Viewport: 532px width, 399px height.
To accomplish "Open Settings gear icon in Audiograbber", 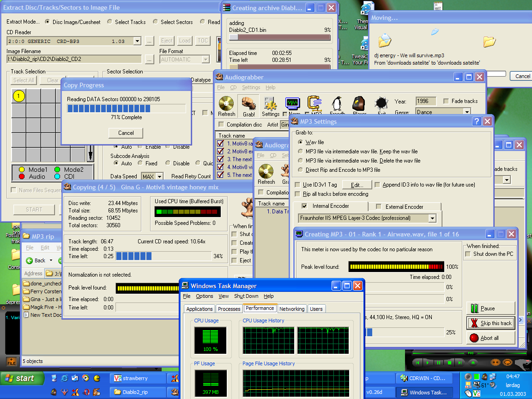I will (x=271, y=103).
